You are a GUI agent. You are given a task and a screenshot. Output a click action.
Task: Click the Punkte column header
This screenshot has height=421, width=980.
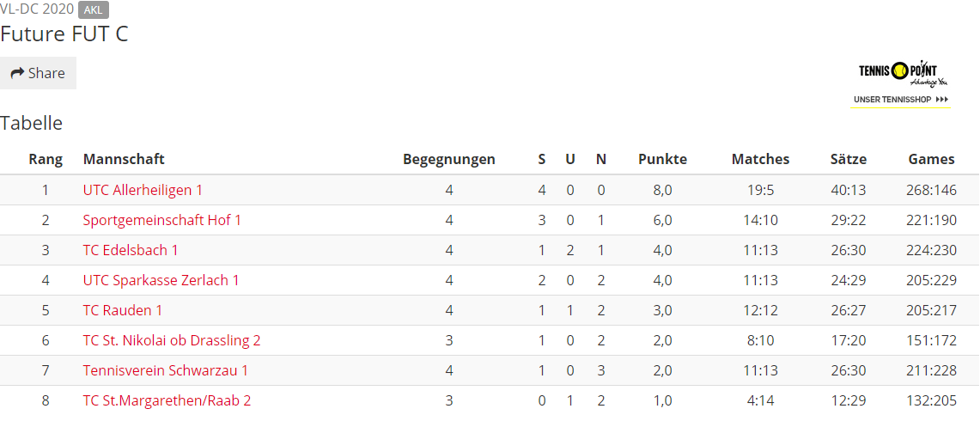tap(662, 159)
